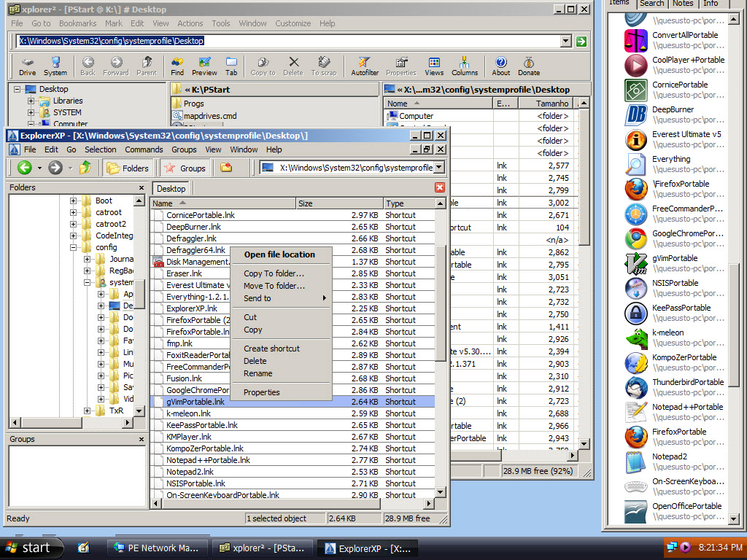
Task: Switch to the PE Network Manager taskbar button
Action: (158, 548)
